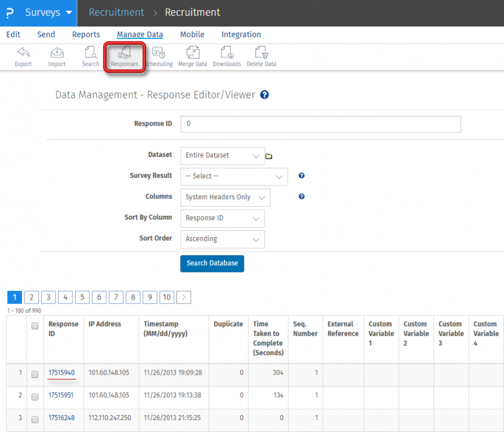The height and width of the screenshot is (432, 504).
Task: Open response ID 17515951 link
Action: point(62,395)
